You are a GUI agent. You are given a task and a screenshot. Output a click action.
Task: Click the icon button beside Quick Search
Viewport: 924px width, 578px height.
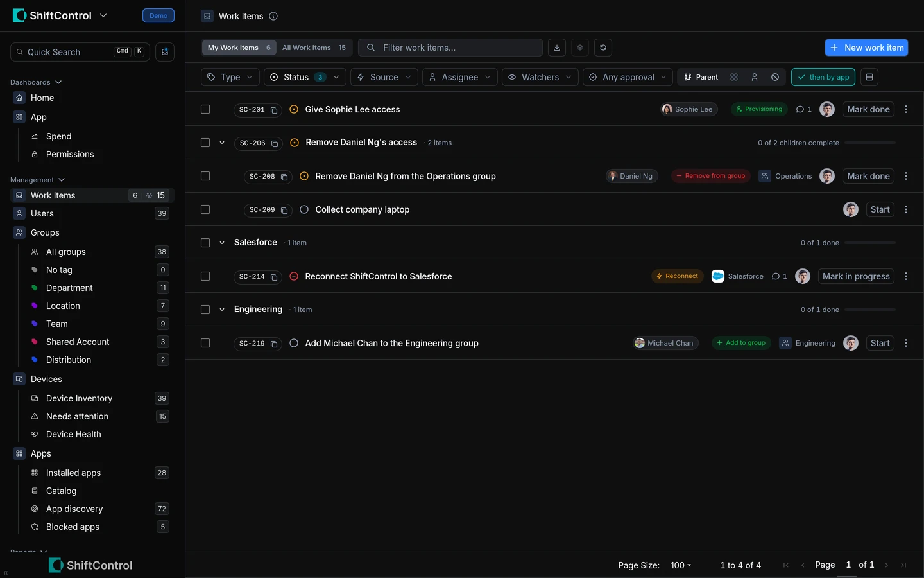(165, 52)
